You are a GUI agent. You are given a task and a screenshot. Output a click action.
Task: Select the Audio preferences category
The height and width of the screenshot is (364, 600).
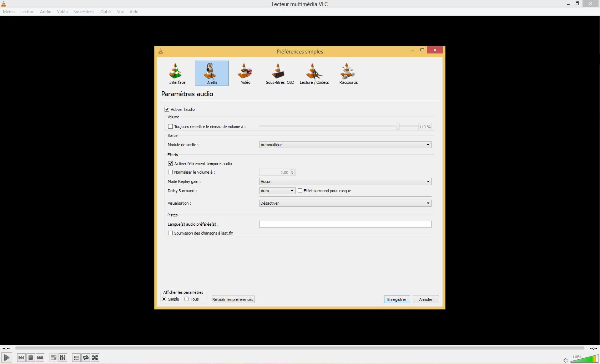pyautogui.click(x=212, y=73)
